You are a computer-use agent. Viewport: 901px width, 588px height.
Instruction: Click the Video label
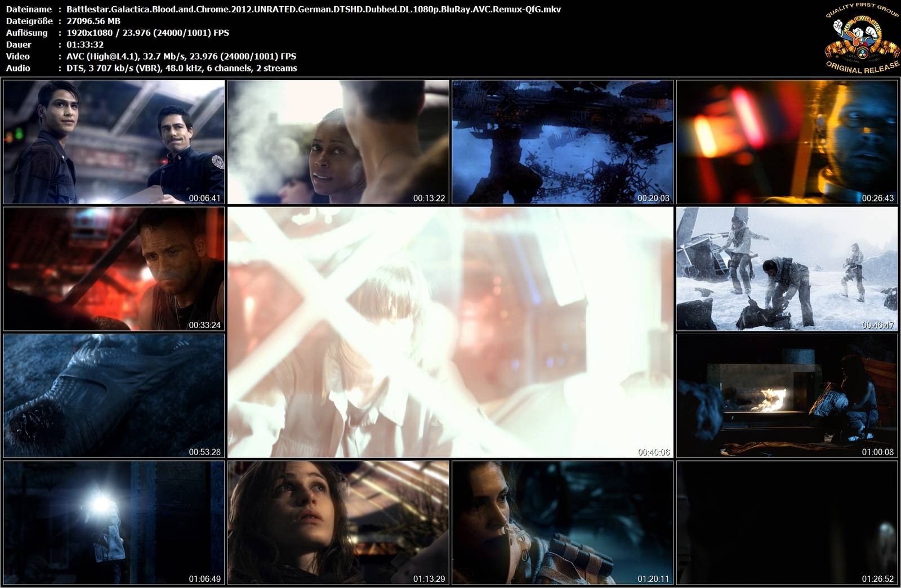tap(18, 56)
